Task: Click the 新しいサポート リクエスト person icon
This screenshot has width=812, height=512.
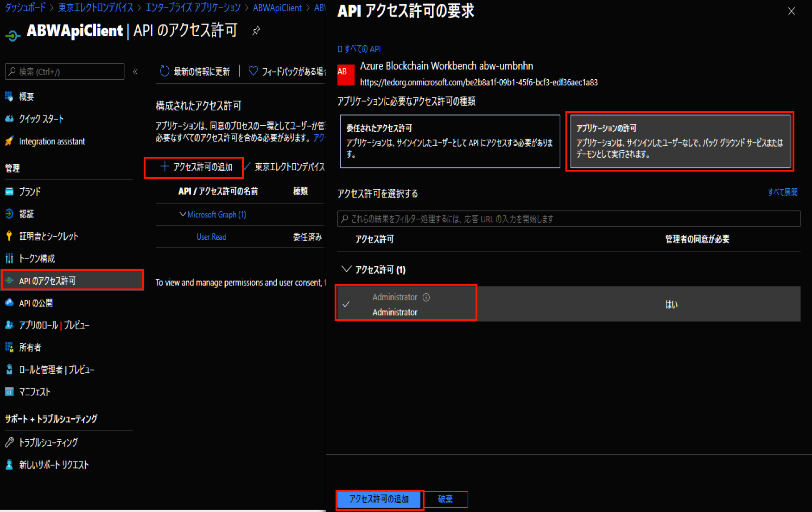Action: [9, 465]
